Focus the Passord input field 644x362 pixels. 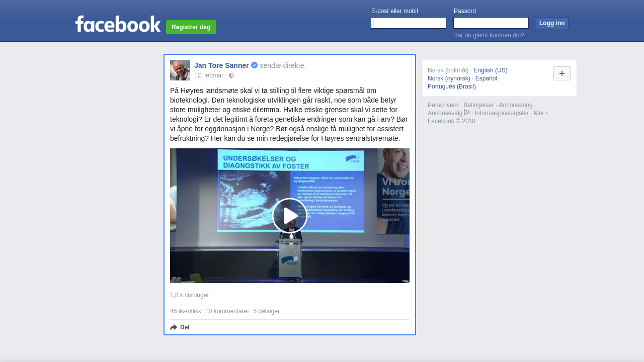[491, 23]
